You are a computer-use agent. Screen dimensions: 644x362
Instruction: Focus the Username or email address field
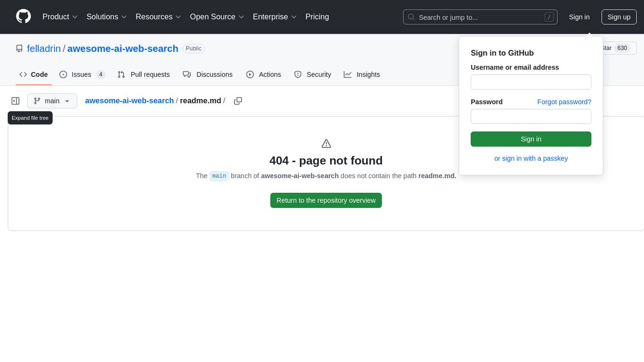click(531, 82)
